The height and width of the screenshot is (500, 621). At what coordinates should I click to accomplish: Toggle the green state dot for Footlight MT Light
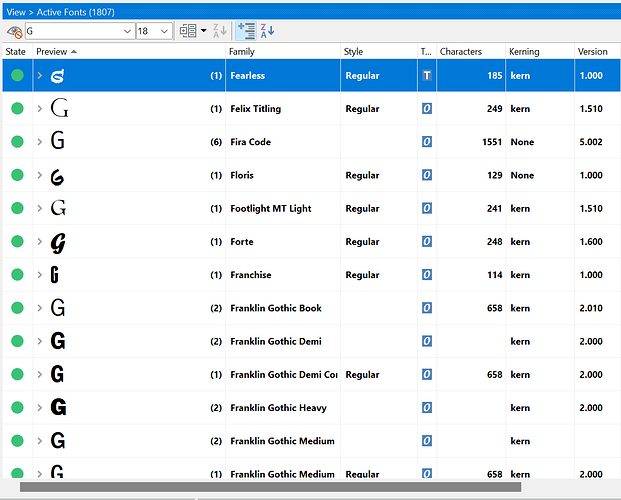pos(17,208)
